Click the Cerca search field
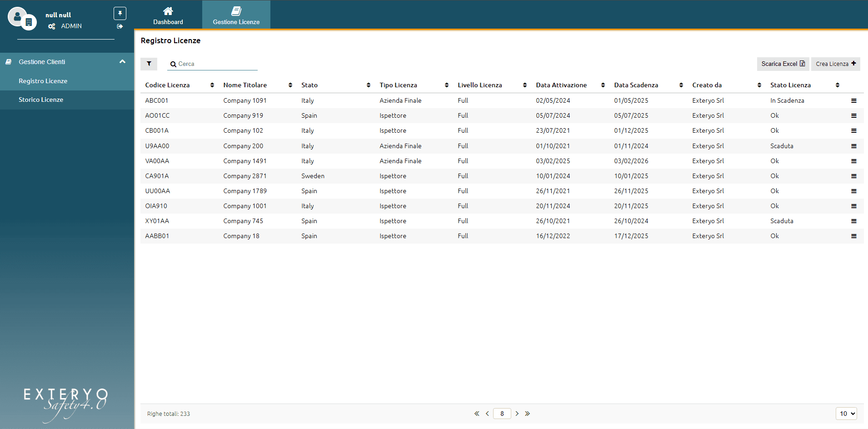Viewport: 868px width, 429px height. coord(213,64)
